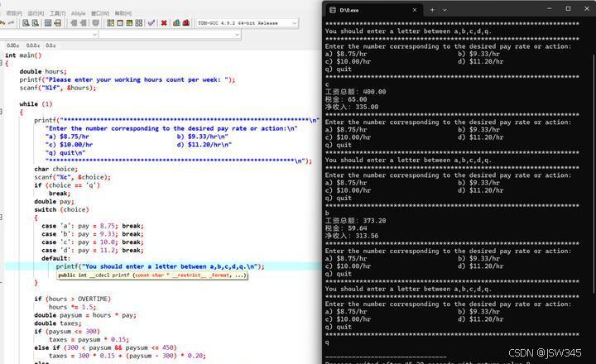Screen dimensions: 596x364
Task: Open the right function list combo box
Action: [x=170, y=35]
